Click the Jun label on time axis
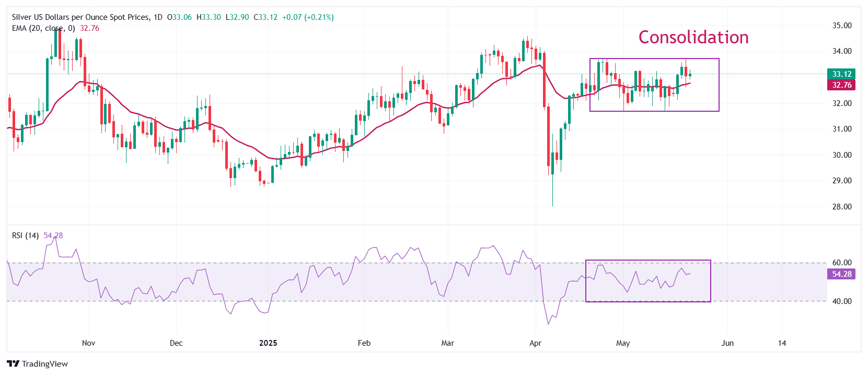Image resolution: width=868 pixels, height=375 pixels. click(727, 343)
